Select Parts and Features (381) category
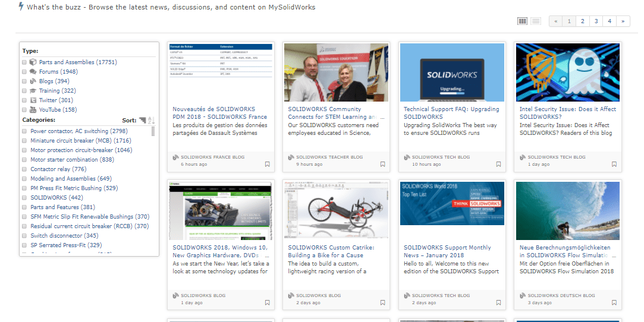The height and width of the screenshot is (322, 644). coord(62,207)
